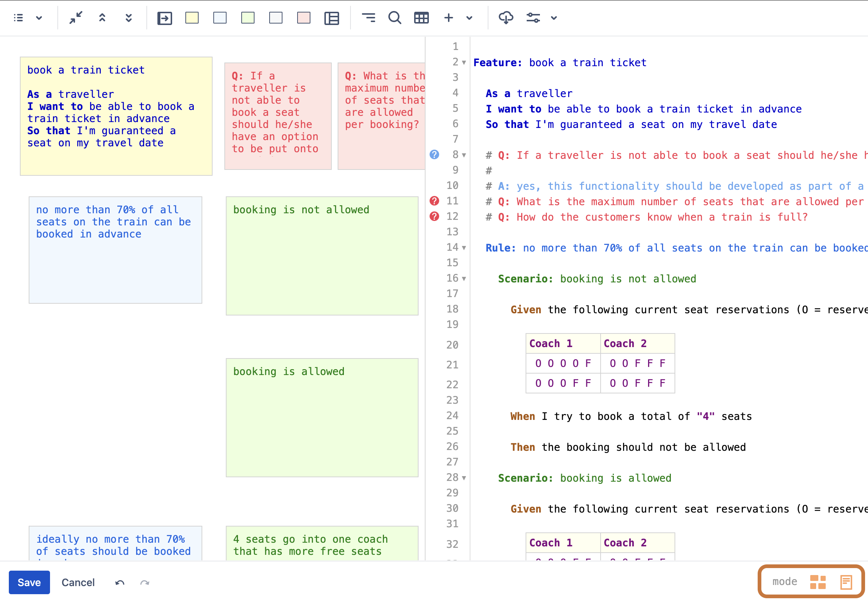Select the green card swatch
Image resolution: width=868 pixels, height=603 pixels.
click(248, 18)
